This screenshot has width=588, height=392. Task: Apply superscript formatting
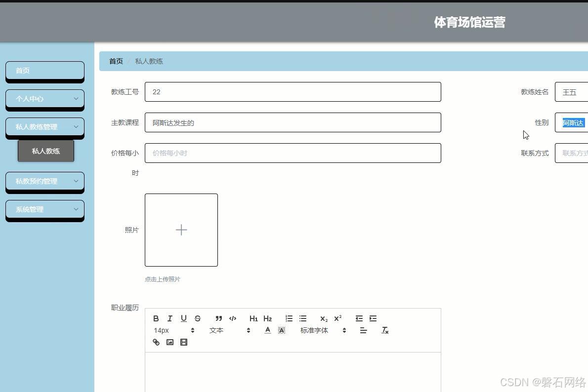(337, 318)
